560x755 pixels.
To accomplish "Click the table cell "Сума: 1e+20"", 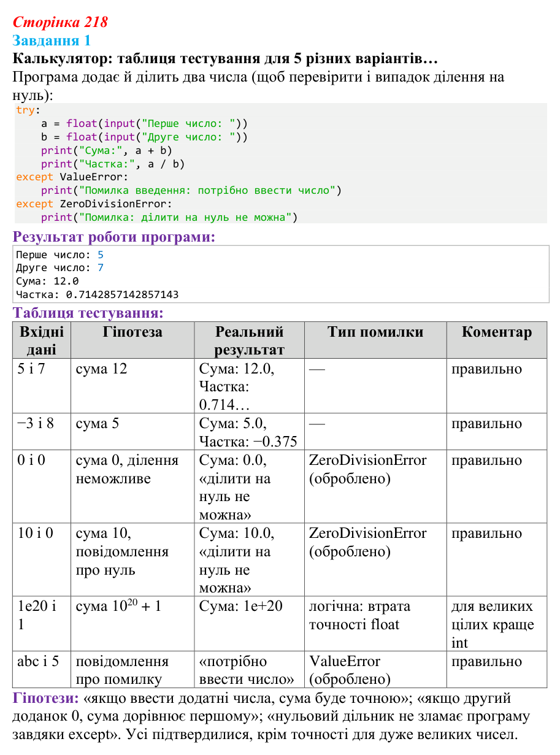I will tap(249, 624).
